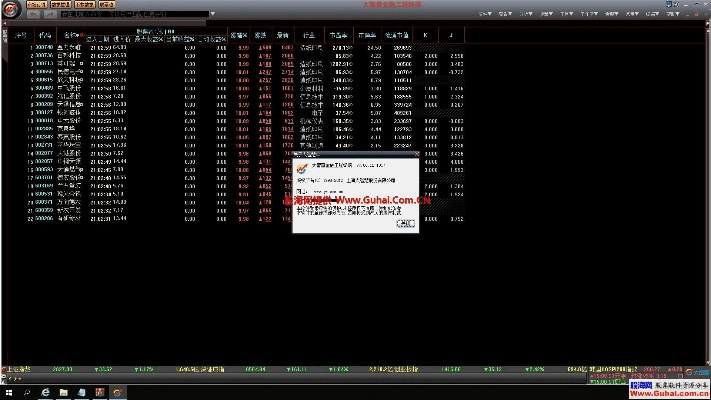Click the 上证指数 label in status bar
The height and width of the screenshot is (400, 711).
[20, 367]
